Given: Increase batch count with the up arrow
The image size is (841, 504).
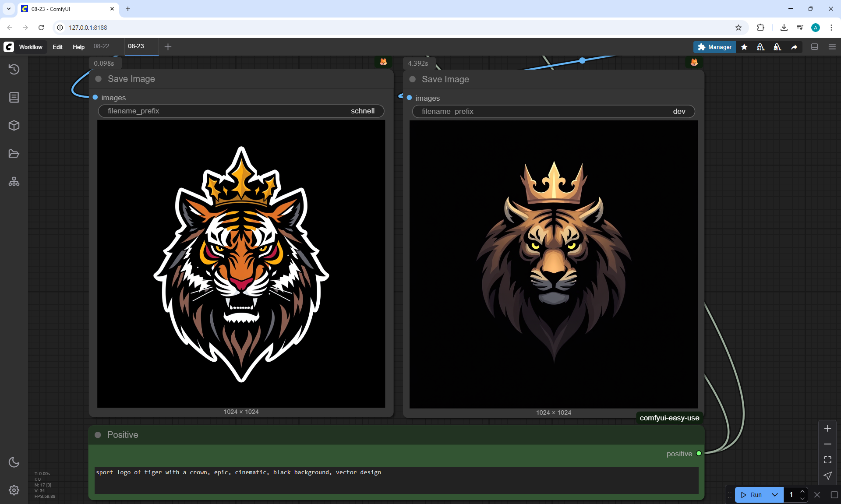Looking at the screenshot, I should pyautogui.click(x=802, y=491).
